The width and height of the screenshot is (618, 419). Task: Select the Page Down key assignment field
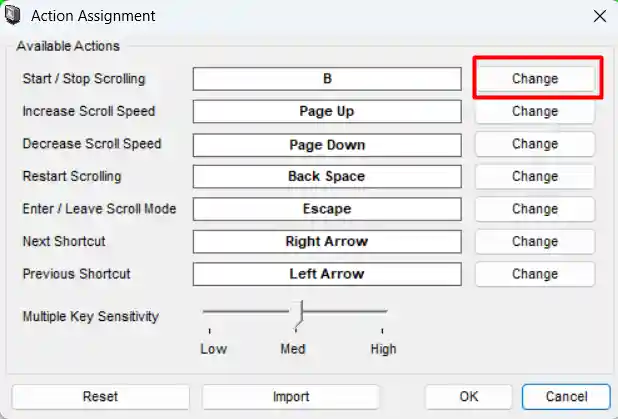point(327,144)
